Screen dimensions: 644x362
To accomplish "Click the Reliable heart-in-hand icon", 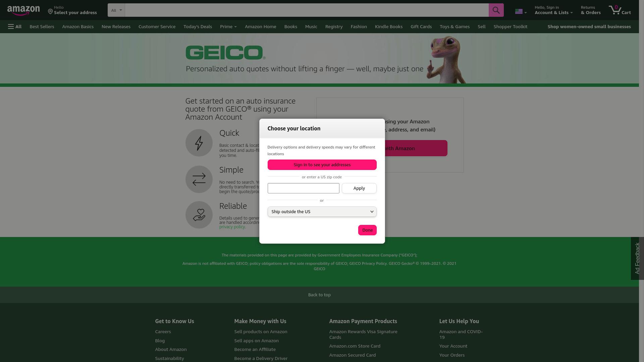I will (199, 215).
